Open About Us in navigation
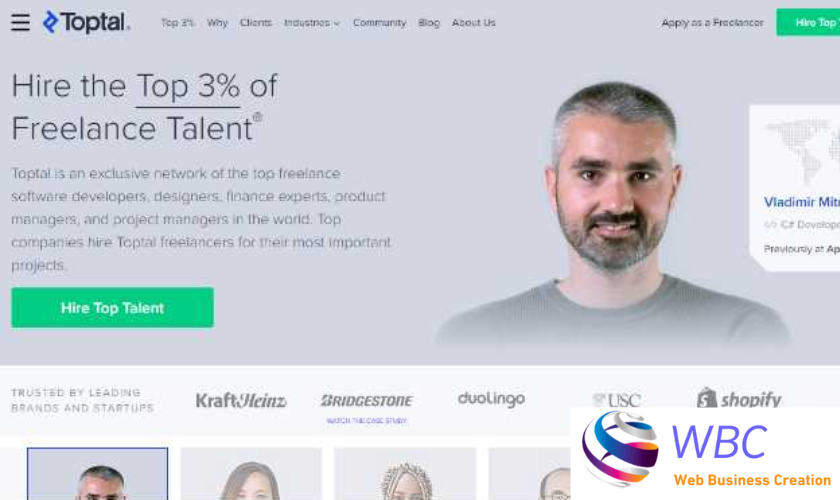 (474, 23)
